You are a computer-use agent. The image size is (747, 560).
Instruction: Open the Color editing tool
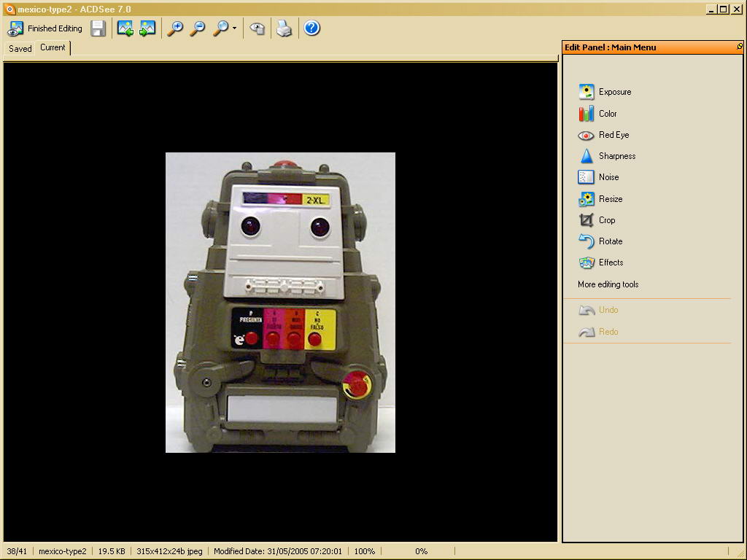[598, 114]
